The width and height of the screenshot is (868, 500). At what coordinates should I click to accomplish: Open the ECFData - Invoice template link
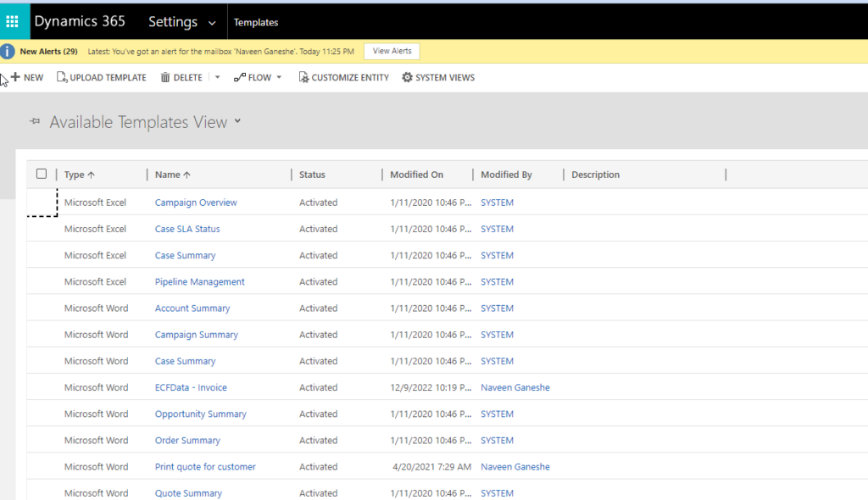[x=190, y=387]
